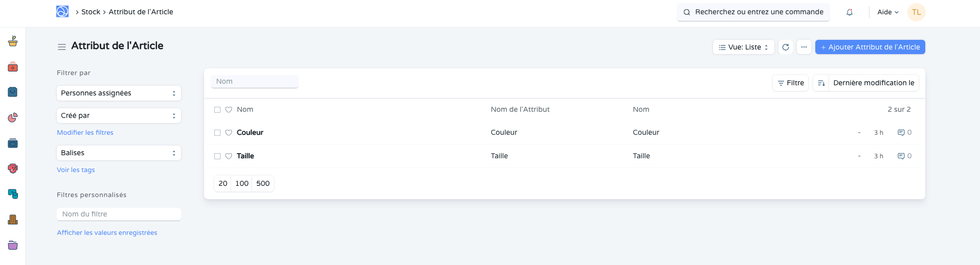980x265 pixels.
Task: Like the Taille row with heart icon
Action: (229, 156)
